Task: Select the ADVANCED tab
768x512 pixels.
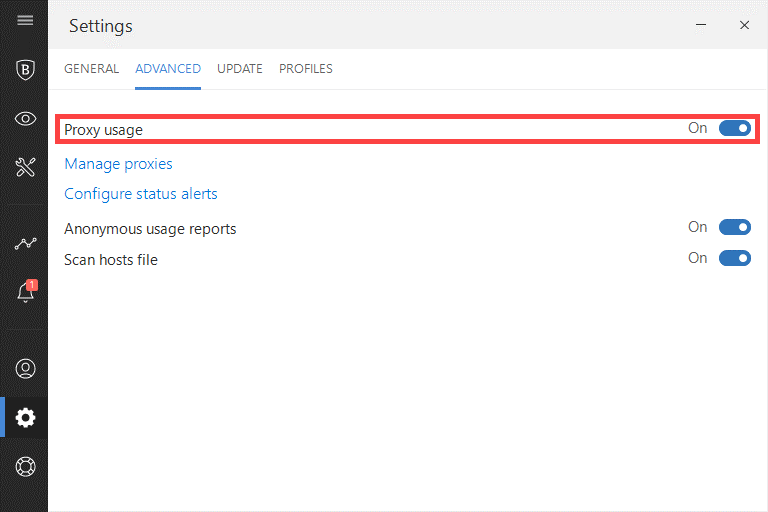Action: pyautogui.click(x=168, y=69)
